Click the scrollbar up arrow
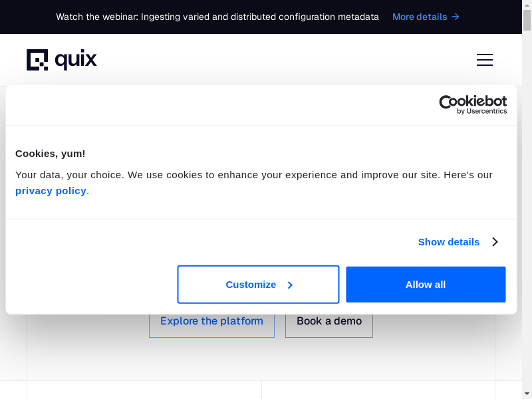Viewport: 532px width, 399px height. pyautogui.click(x=527, y=5)
